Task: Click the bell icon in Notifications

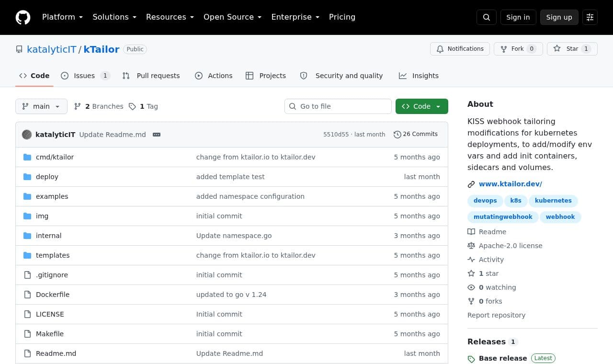Action: pos(440,49)
